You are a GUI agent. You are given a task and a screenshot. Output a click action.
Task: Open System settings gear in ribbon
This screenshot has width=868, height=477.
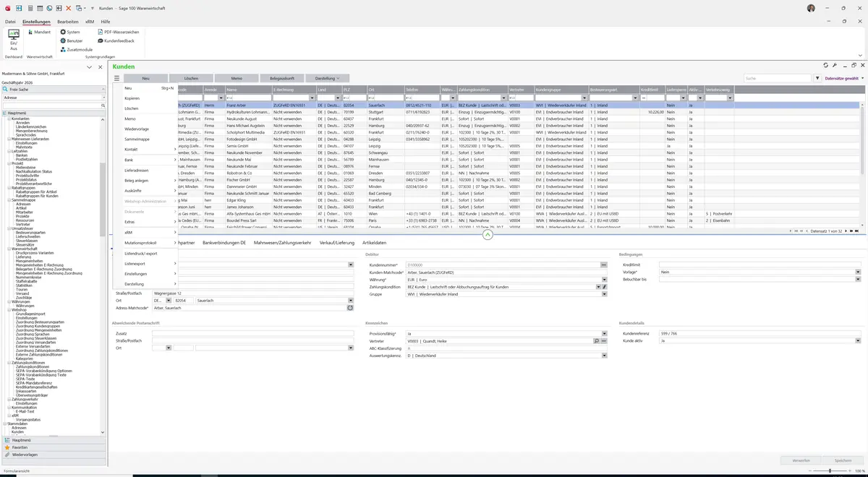[70, 32]
